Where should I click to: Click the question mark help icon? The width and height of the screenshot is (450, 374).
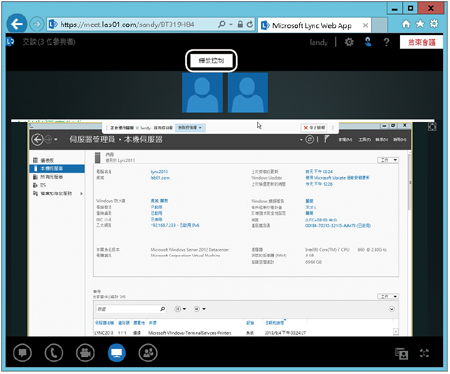tap(386, 42)
